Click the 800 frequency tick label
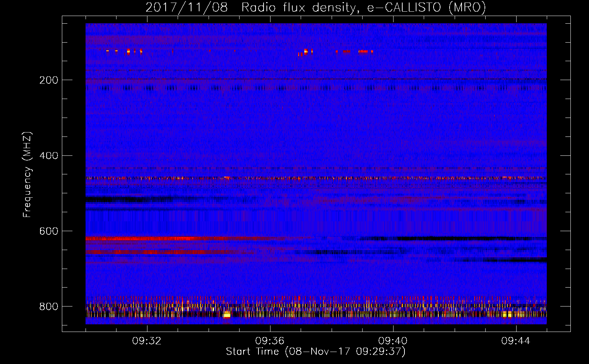This screenshot has height=364, width=589. point(49,306)
